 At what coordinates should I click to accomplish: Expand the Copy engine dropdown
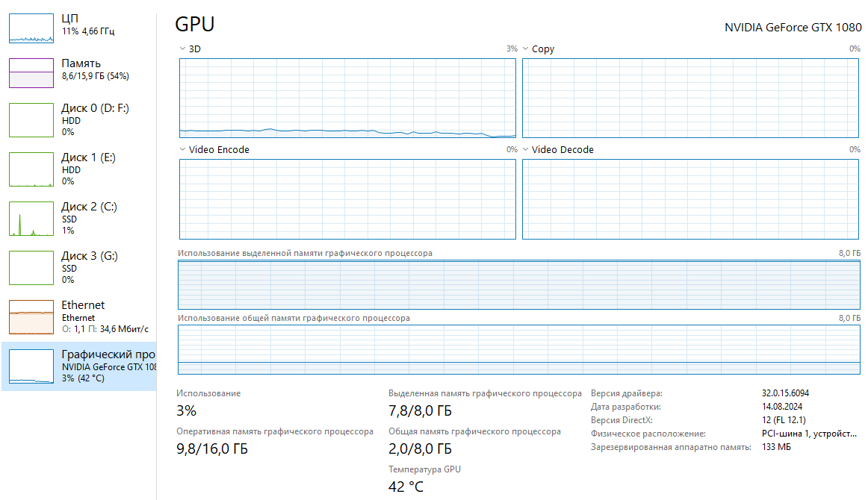(525, 49)
